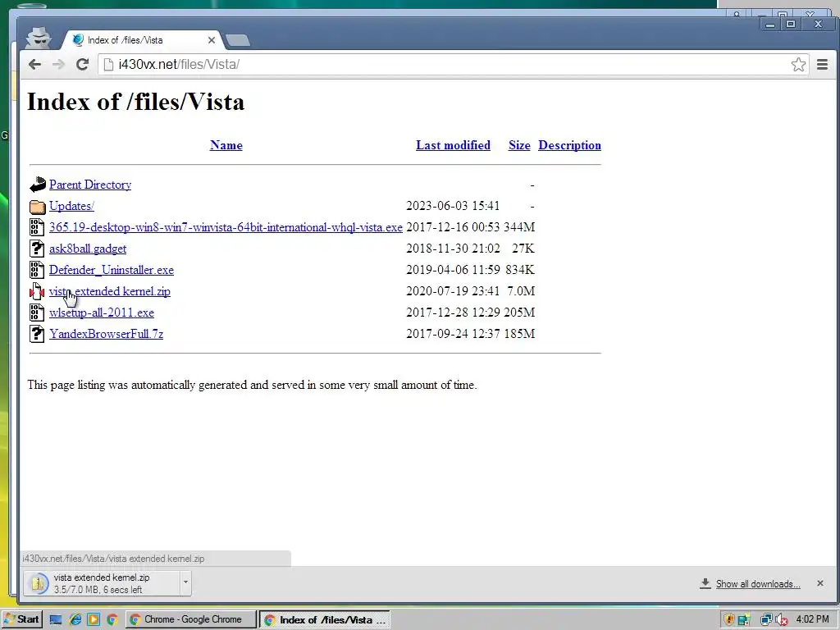Click the 2020-07-19 23:41 date text
The width and height of the screenshot is (840, 630).
point(453,291)
